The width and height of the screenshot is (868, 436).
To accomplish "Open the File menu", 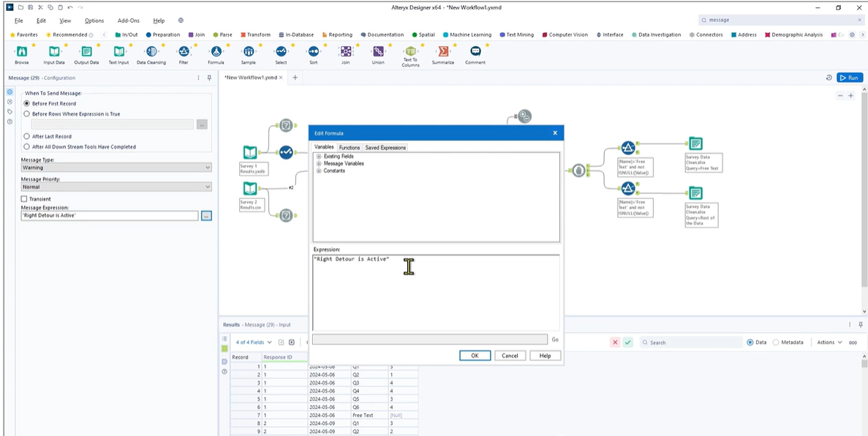I will pos(19,20).
